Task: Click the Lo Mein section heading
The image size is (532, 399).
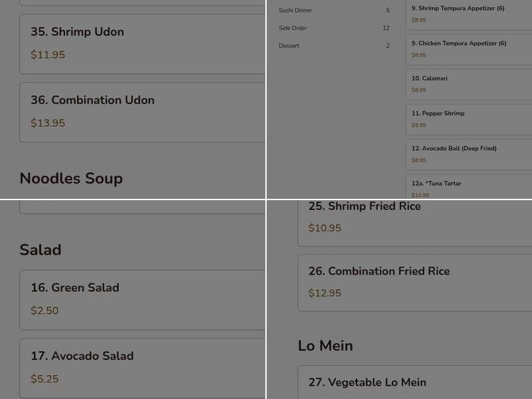Action: click(x=325, y=346)
